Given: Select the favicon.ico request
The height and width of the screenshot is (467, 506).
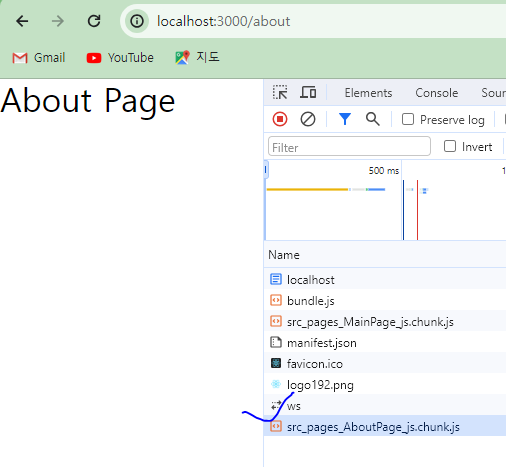Looking at the screenshot, I should click(385, 364).
